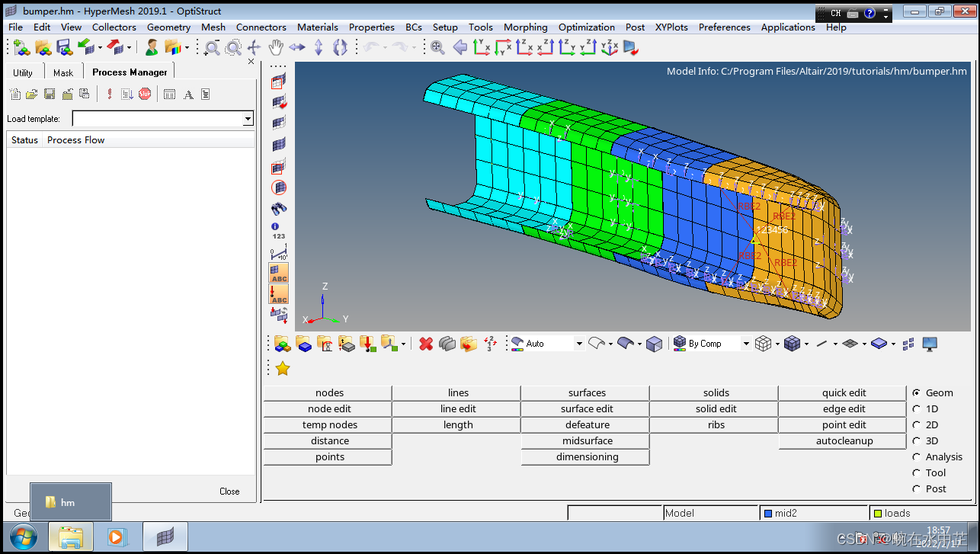
Task: Open the Load template dropdown
Action: [248, 119]
